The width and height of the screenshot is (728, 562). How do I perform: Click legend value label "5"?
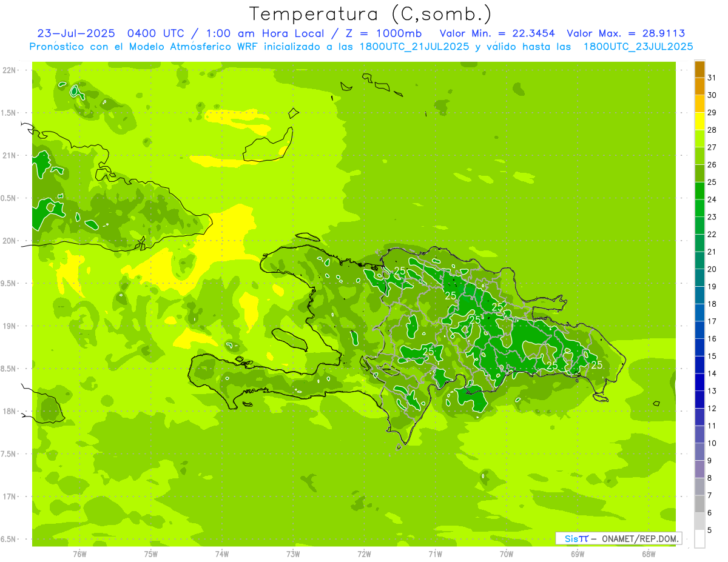click(x=710, y=530)
